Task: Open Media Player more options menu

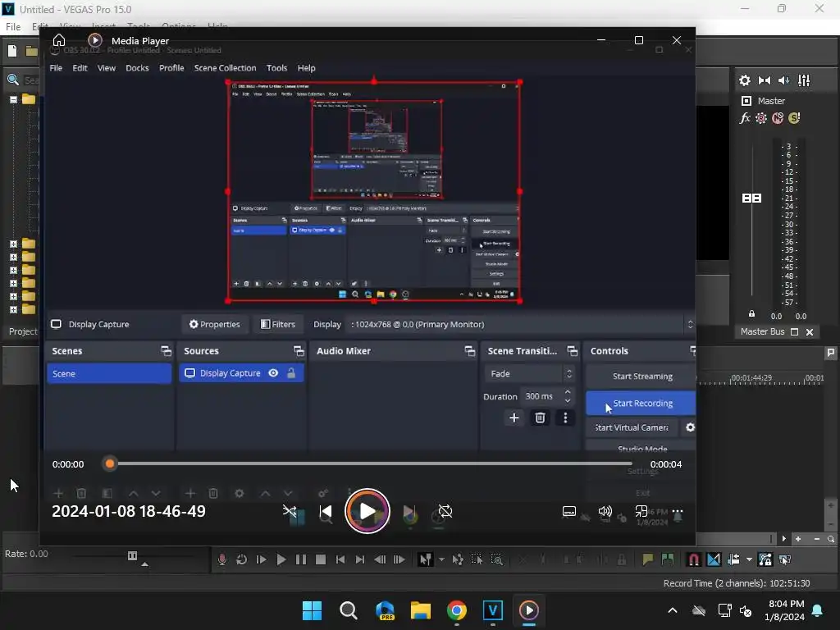Action: tap(678, 512)
